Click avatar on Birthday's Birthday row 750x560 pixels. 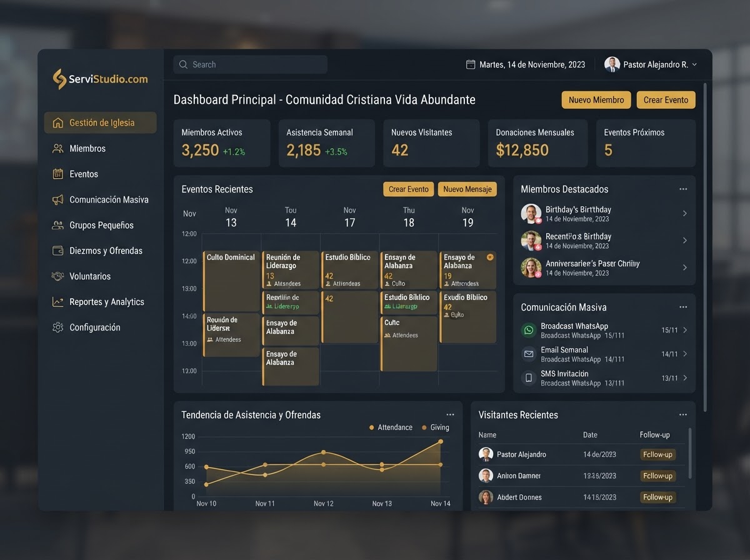point(531,214)
